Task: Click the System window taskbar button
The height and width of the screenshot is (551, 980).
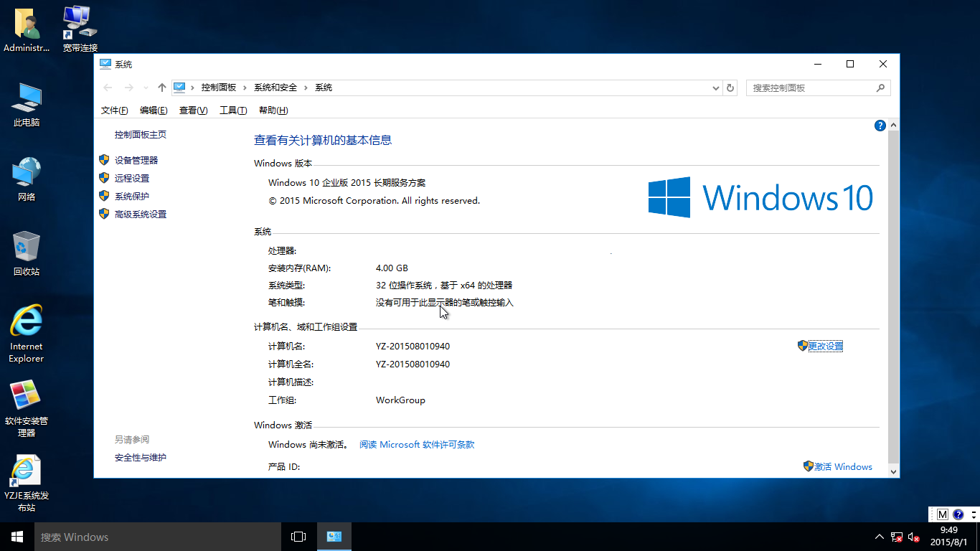Action: coord(334,537)
